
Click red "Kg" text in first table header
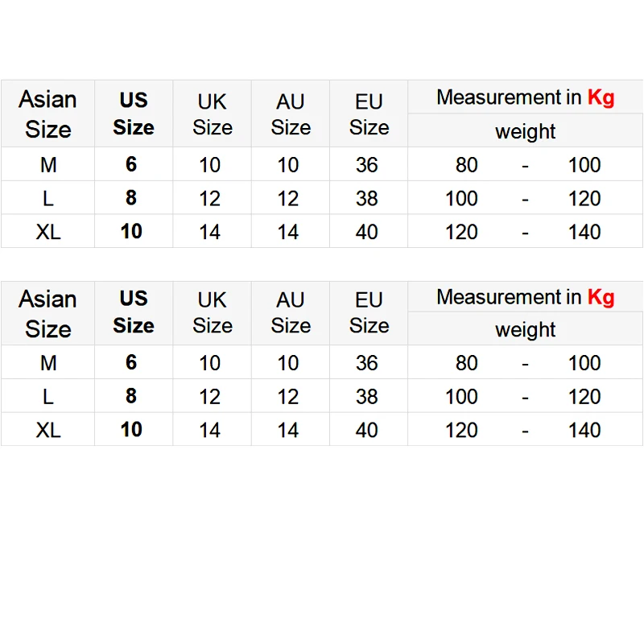601,97
